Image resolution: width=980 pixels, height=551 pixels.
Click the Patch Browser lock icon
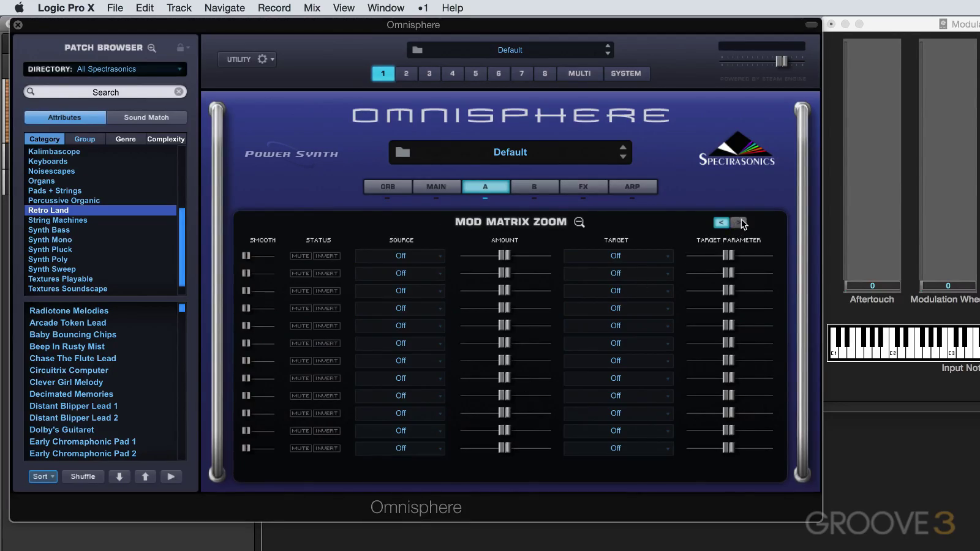(181, 47)
